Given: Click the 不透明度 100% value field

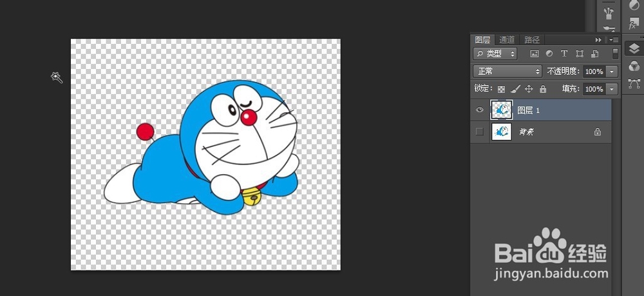Looking at the screenshot, I should pos(594,72).
